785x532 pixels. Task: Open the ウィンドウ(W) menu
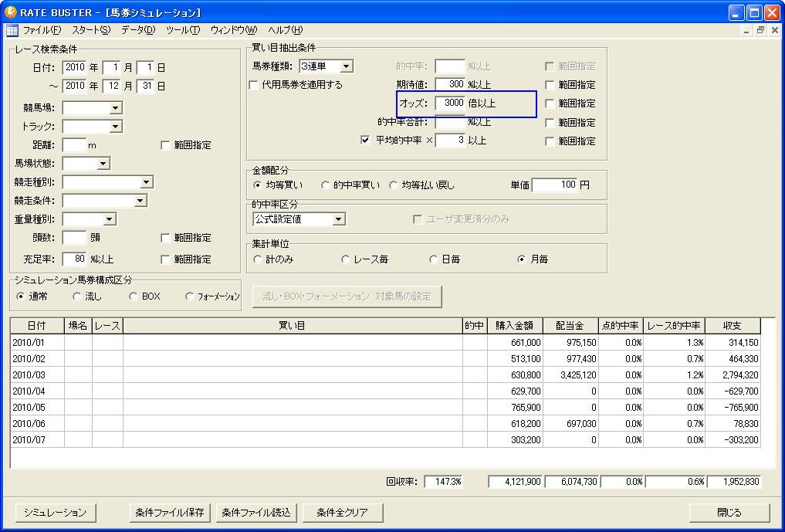[234, 30]
